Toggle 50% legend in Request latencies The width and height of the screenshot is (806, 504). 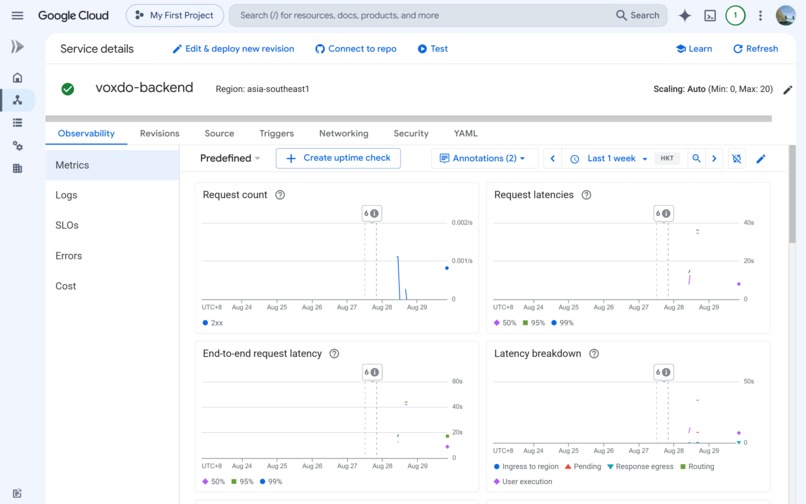click(x=505, y=323)
